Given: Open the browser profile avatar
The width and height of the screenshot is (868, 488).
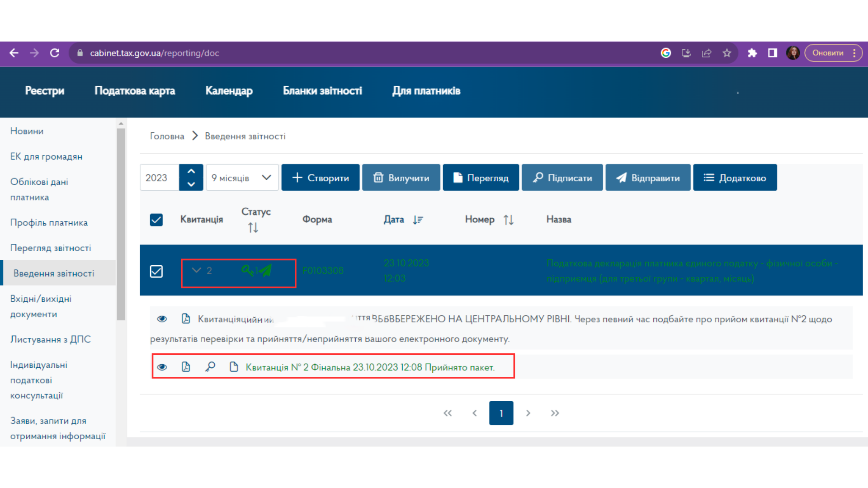Looking at the screenshot, I should tap(793, 53).
